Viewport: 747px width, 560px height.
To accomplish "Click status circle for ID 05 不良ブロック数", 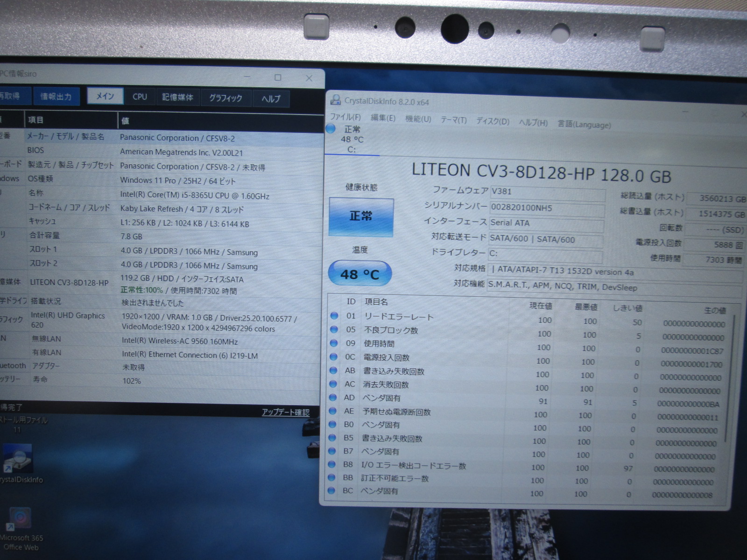I will click(334, 329).
